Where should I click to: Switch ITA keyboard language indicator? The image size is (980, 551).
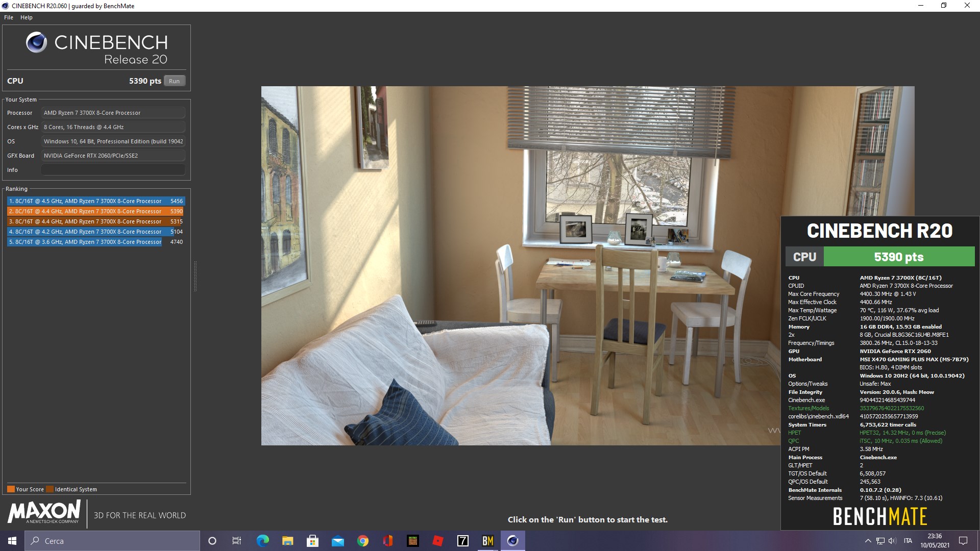[x=908, y=541]
